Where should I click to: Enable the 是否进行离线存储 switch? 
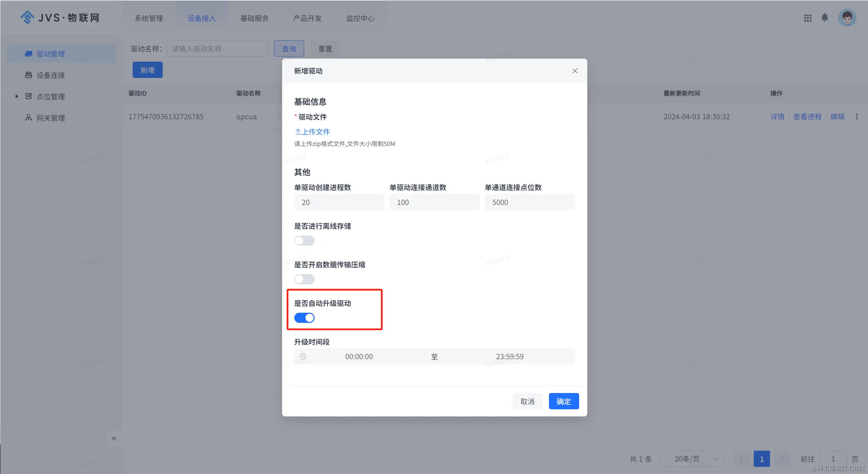click(304, 241)
